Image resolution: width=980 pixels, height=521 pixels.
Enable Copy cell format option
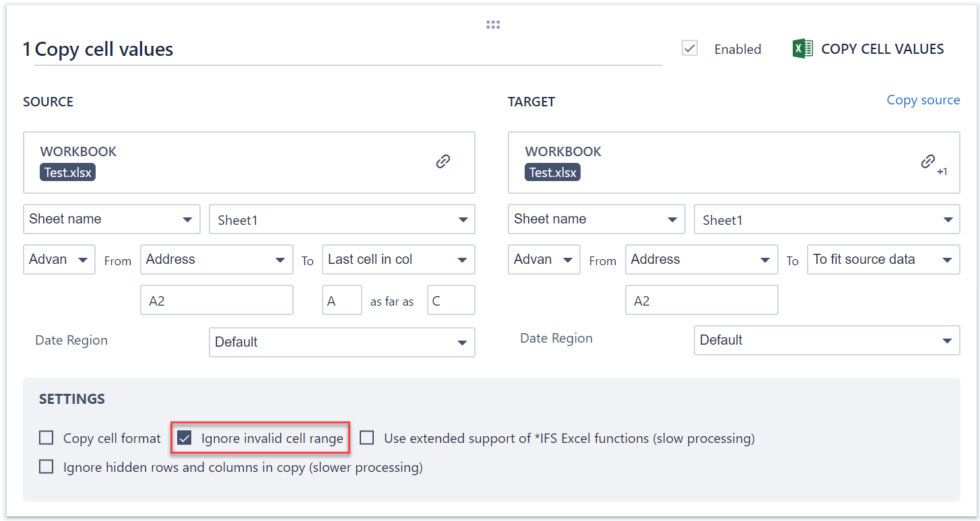pos(46,438)
